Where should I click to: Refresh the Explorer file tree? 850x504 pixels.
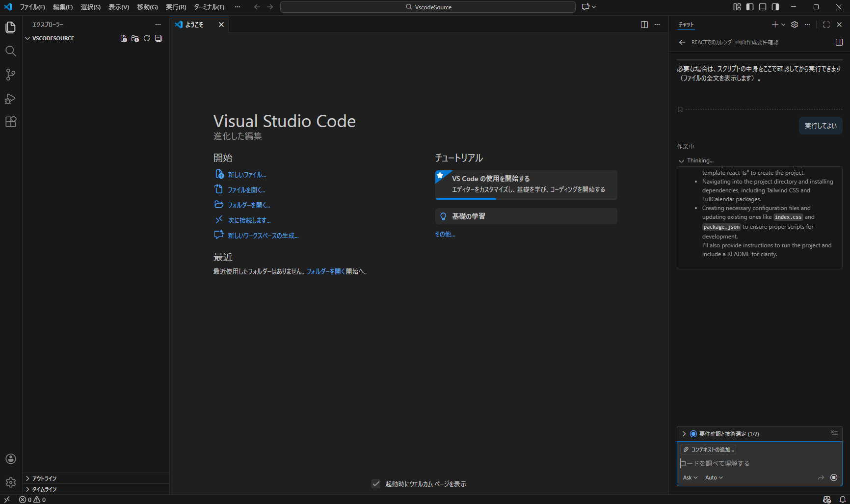(x=147, y=38)
